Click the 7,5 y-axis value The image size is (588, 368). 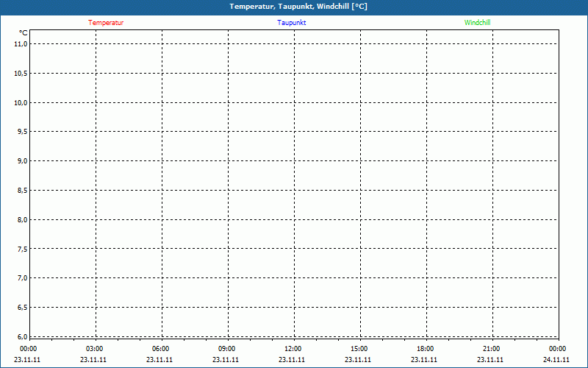point(23,249)
